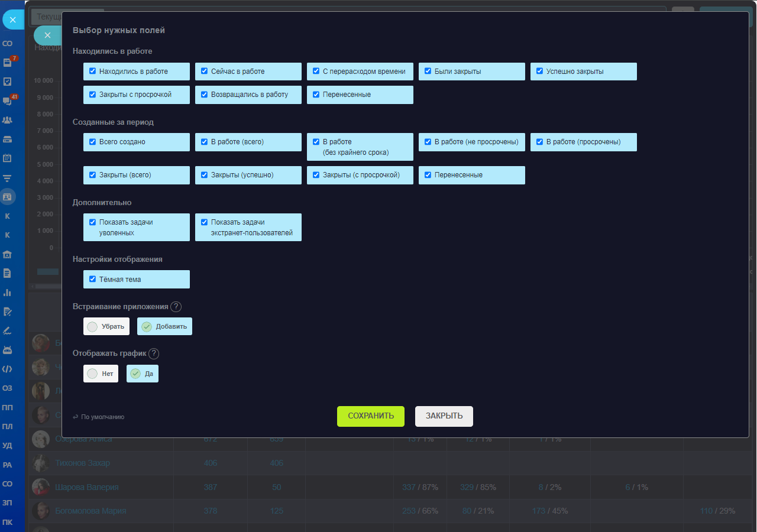This screenshot has width=757, height=532.
Task: Toggle В работе (просрочены) checkbox
Action: point(539,141)
